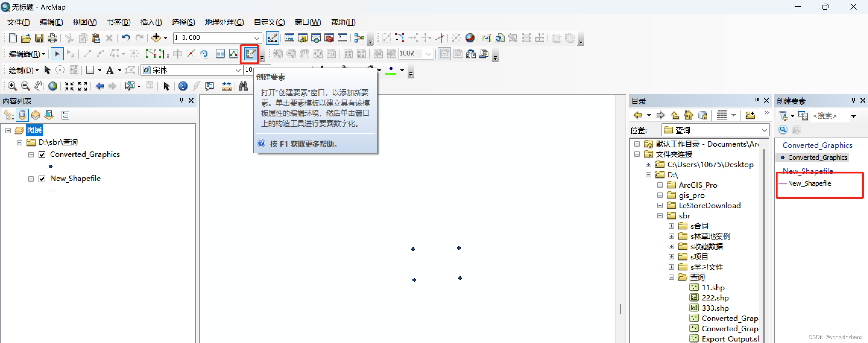Open the 地理处理(G) menu
Screen dimensions: 868x343
click(x=224, y=22)
